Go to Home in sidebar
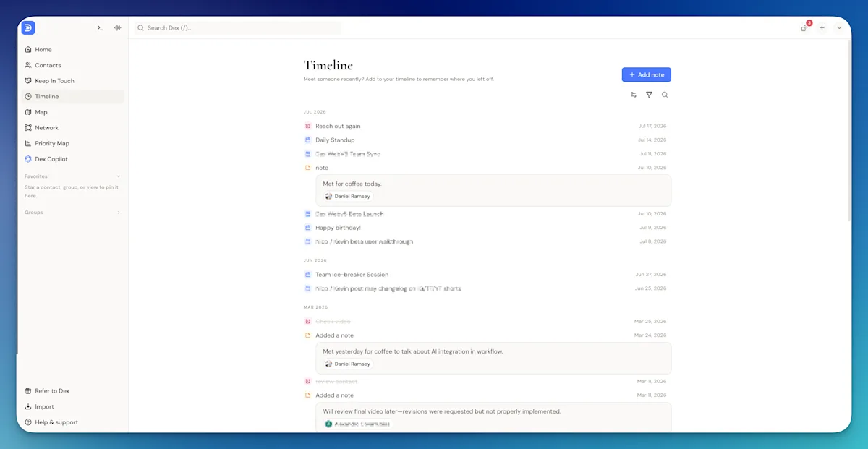 coord(72,50)
